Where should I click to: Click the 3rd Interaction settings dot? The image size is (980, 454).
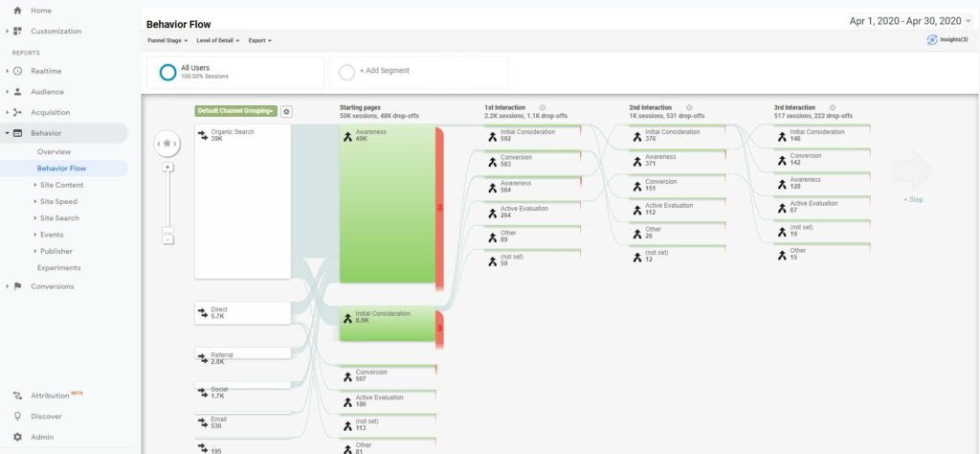click(833, 107)
